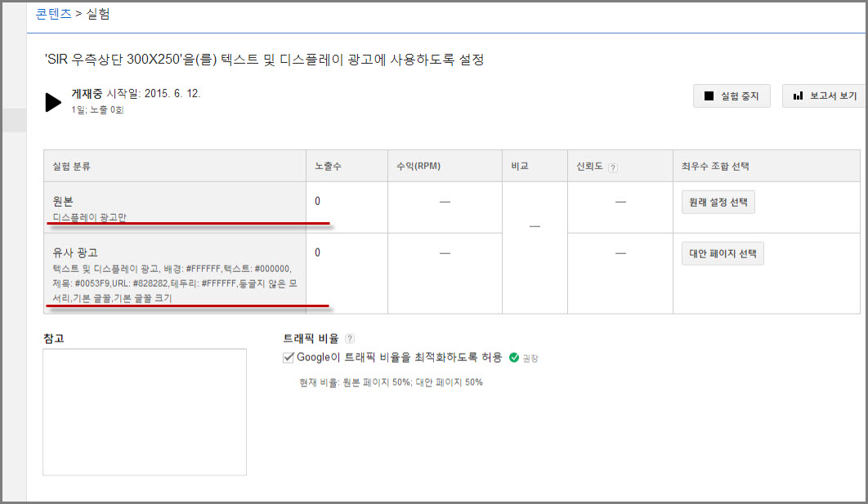
Task: Click the help icon beside 신뢰도
Action: point(613,167)
